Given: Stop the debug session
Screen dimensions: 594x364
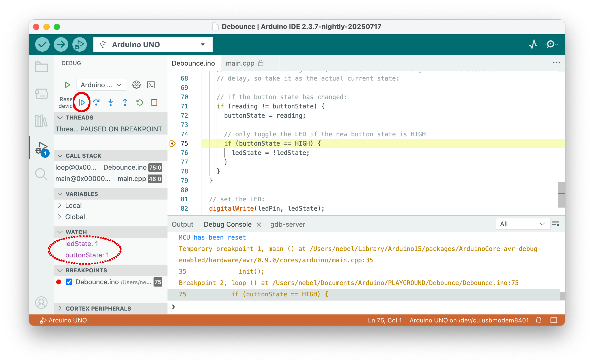Looking at the screenshot, I should 154,102.
